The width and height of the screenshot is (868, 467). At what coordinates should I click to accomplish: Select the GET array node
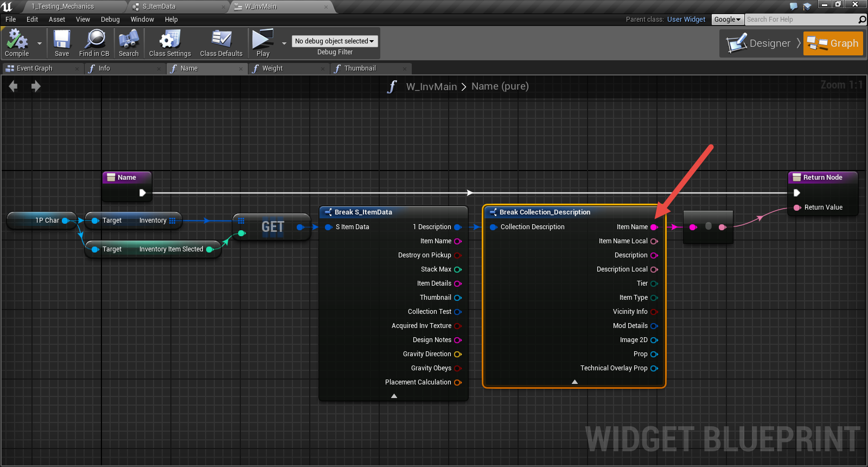point(272,227)
